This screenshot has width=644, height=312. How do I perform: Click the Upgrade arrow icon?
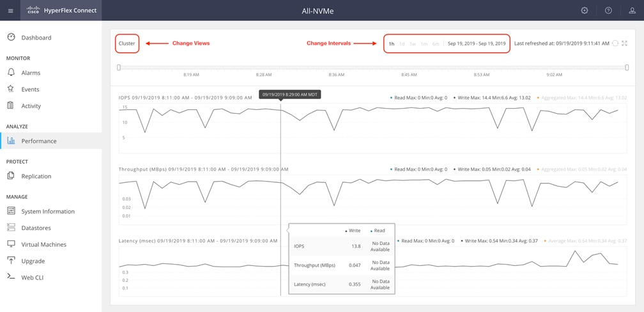[11, 261]
